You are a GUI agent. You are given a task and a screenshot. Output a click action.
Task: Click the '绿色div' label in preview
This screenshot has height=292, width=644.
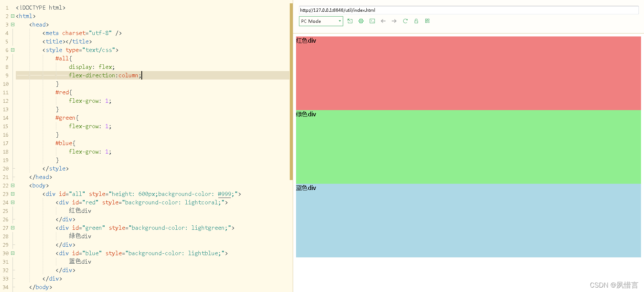[306, 114]
